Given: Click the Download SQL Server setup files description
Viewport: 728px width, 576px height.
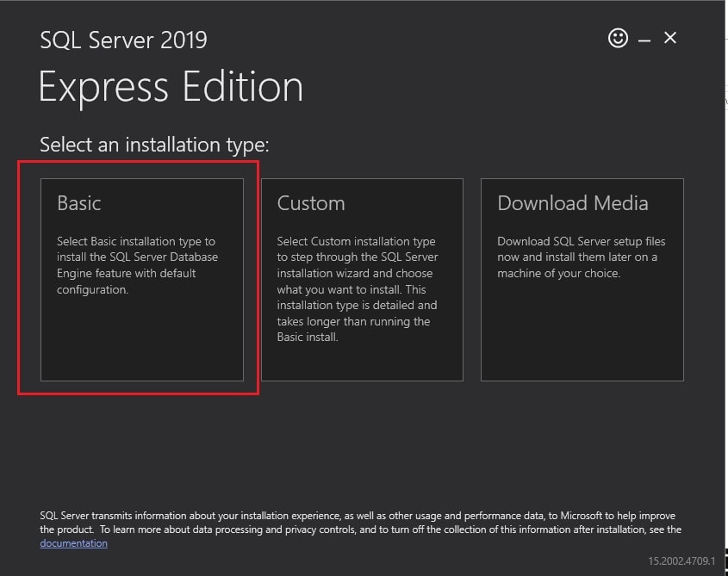Looking at the screenshot, I should pyautogui.click(x=582, y=257).
